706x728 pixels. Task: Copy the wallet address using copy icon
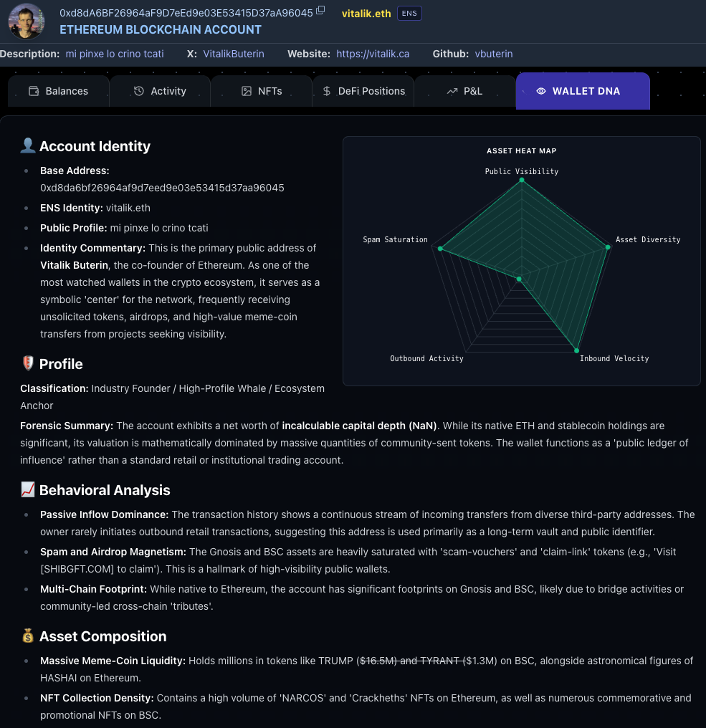[x=320, y=11]
